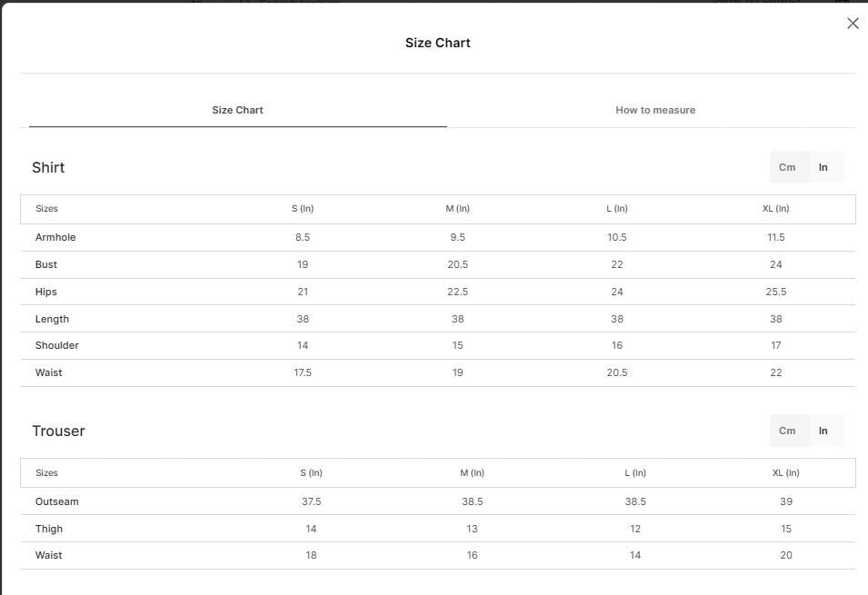The width and height of the screenshot is (868, 595).
Task: Select the Size Chart tab
Action: coord(237,110)
